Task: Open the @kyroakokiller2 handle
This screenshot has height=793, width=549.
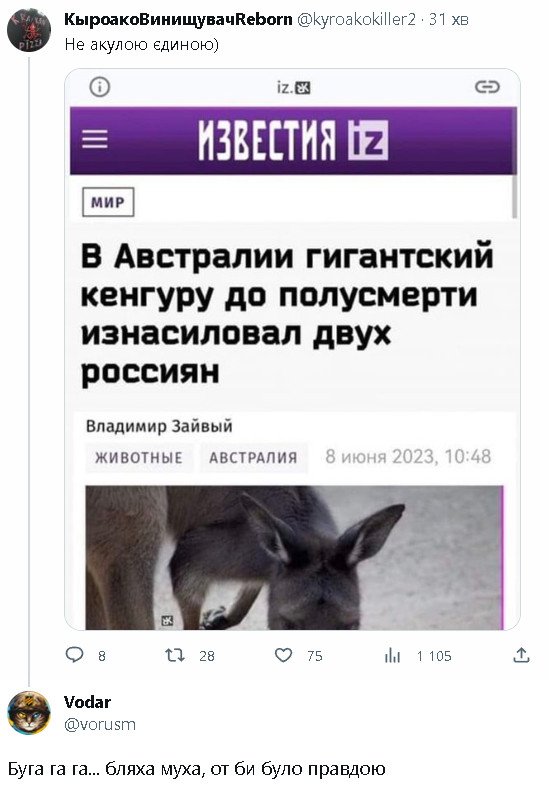Action: tap(356, 19)
